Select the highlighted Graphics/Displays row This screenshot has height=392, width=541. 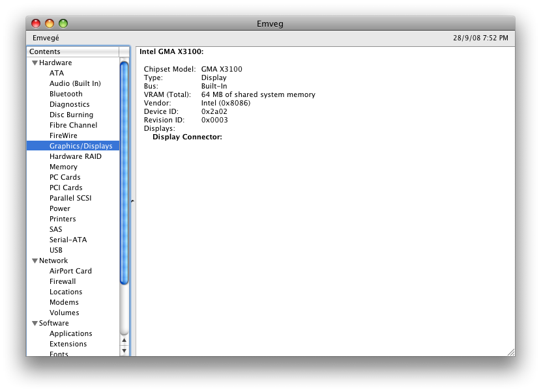(73, 146)
